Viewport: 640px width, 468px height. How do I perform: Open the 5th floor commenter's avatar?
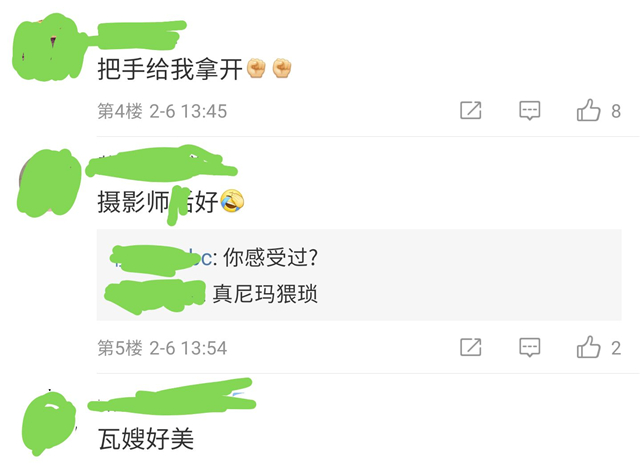pos(49,182)
